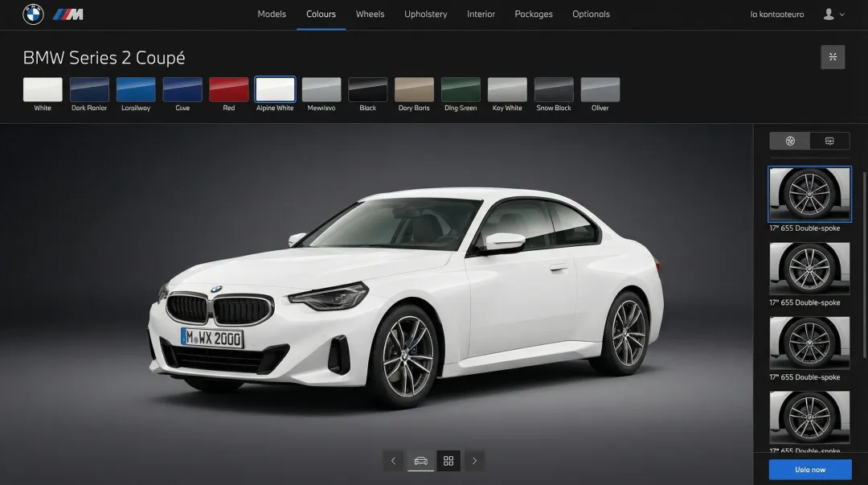This screenshot has width=868, height=485.
Task: Choose the Dory Borls beige swatch
Action: click(414, 89)
